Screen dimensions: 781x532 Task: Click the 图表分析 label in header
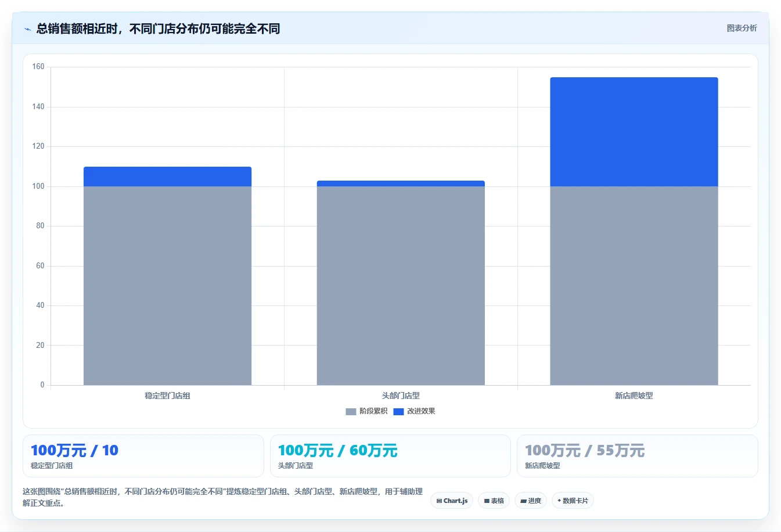tap(742, 28)
